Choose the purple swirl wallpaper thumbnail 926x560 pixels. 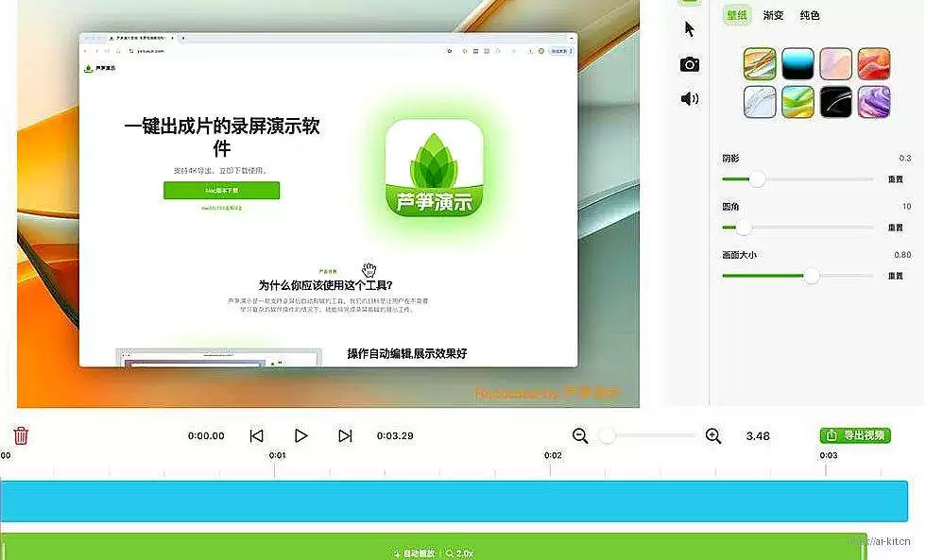874,101
